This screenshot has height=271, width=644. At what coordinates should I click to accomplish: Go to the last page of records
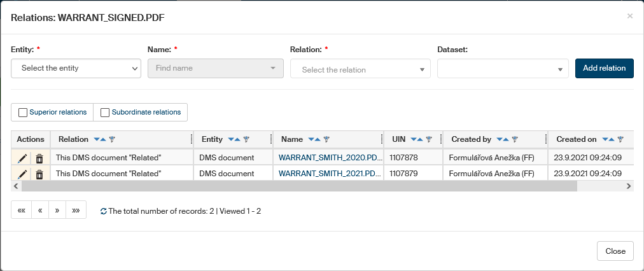76,211
